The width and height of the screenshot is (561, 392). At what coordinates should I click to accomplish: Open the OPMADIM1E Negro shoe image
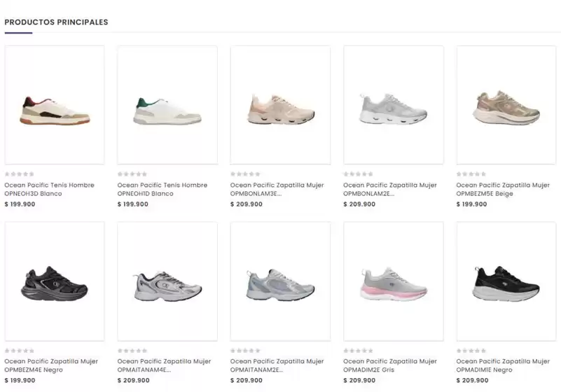point(506,281)
